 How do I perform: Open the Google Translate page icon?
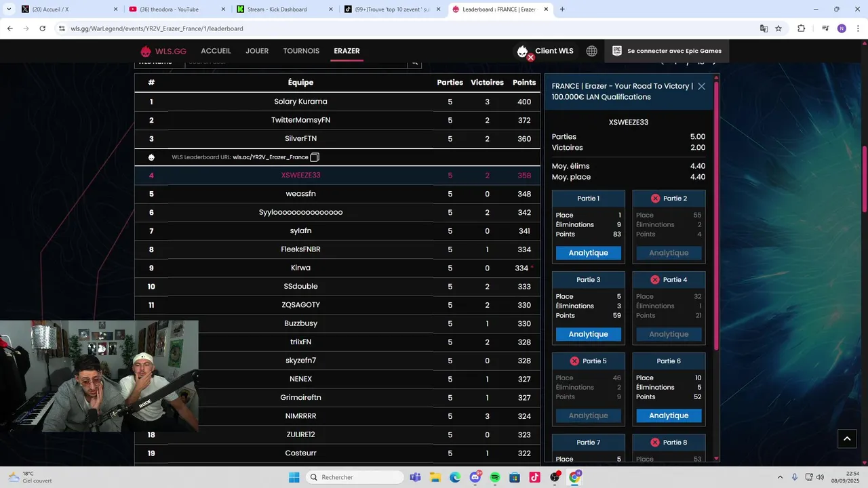(x=764, y=28)
